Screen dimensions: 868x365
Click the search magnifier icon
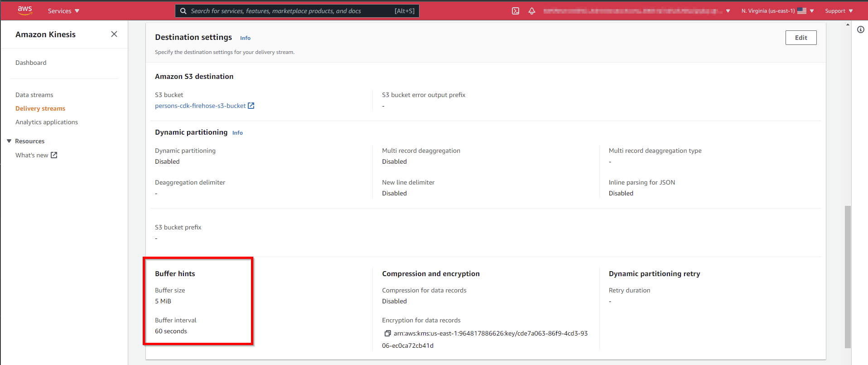183,11
